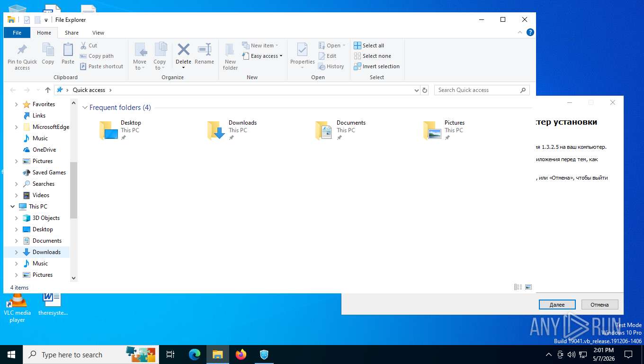Launch Microsoft Edge from taskbar
Screen dimensions: 644x364
(195, 355)
